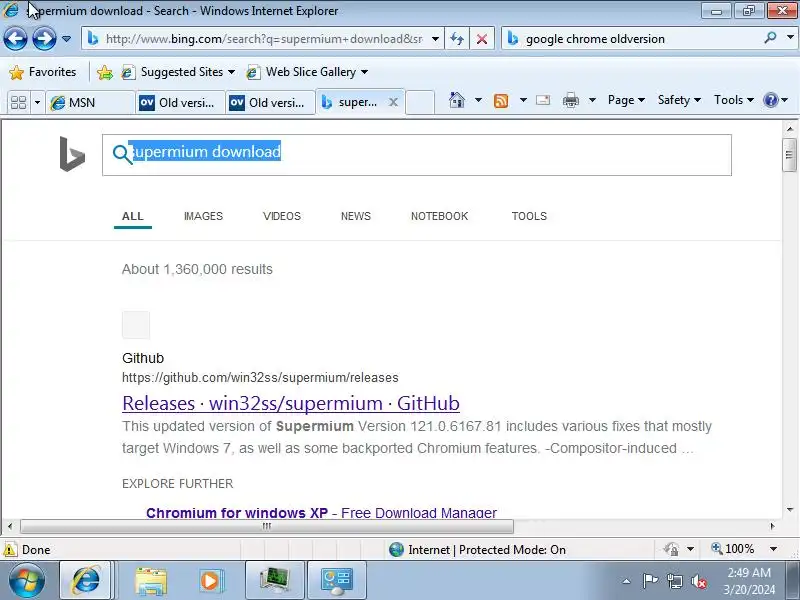Click the Github result favicon placeholder
Viewport: 800px width, 600px height.
[136, 324]
